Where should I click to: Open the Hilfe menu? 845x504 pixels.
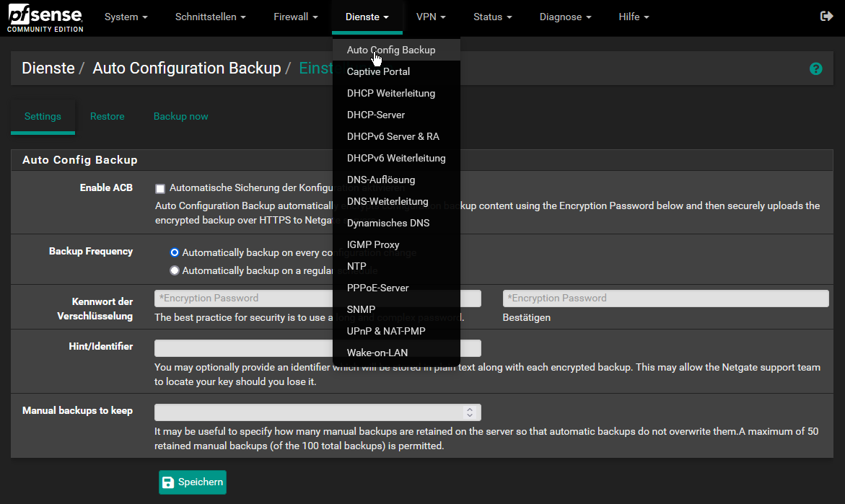click(x=634, y=17)
